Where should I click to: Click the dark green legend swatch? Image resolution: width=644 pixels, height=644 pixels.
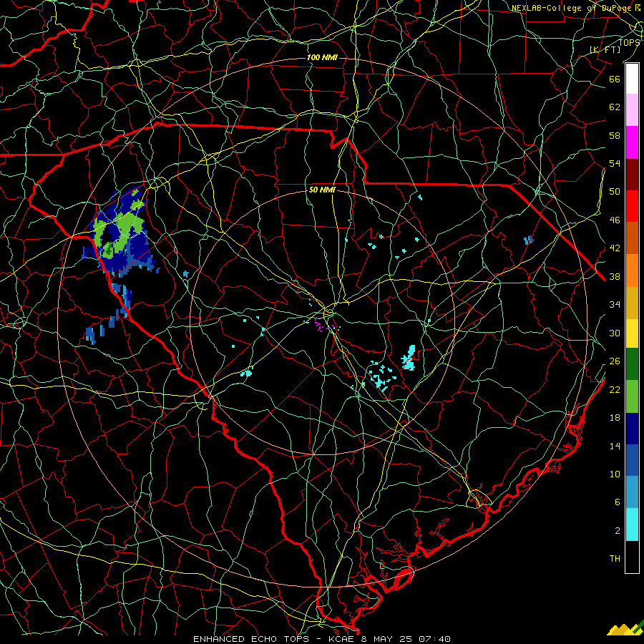click(x=632, y=364)
